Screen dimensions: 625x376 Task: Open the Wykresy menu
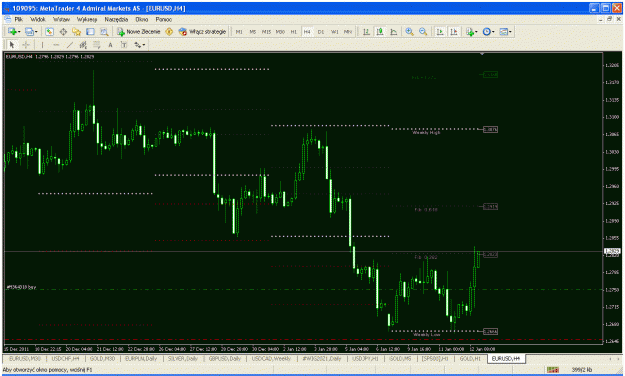(87, 19)
